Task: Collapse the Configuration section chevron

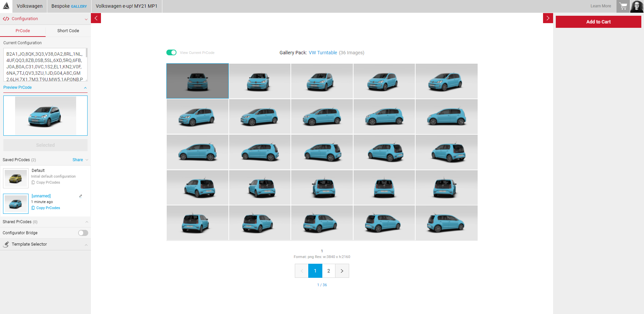Action: pyautogui.click(x=86, y=19)
